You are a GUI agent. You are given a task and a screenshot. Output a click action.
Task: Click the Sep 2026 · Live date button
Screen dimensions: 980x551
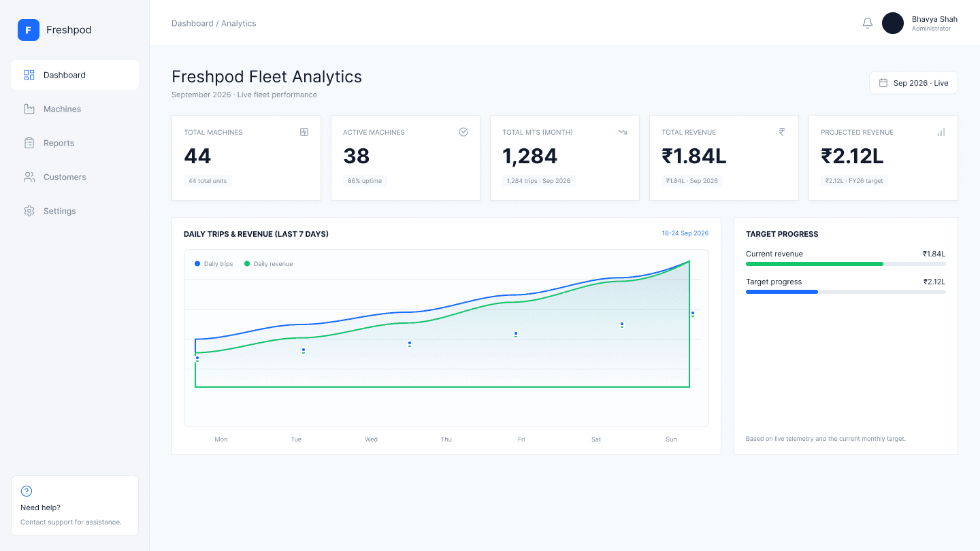click(x=913, y=83)
